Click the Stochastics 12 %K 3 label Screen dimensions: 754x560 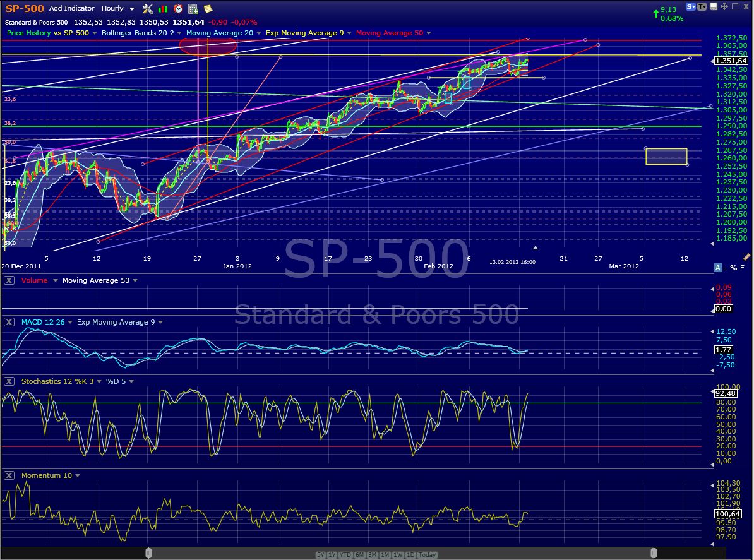(x=57, y=381)
